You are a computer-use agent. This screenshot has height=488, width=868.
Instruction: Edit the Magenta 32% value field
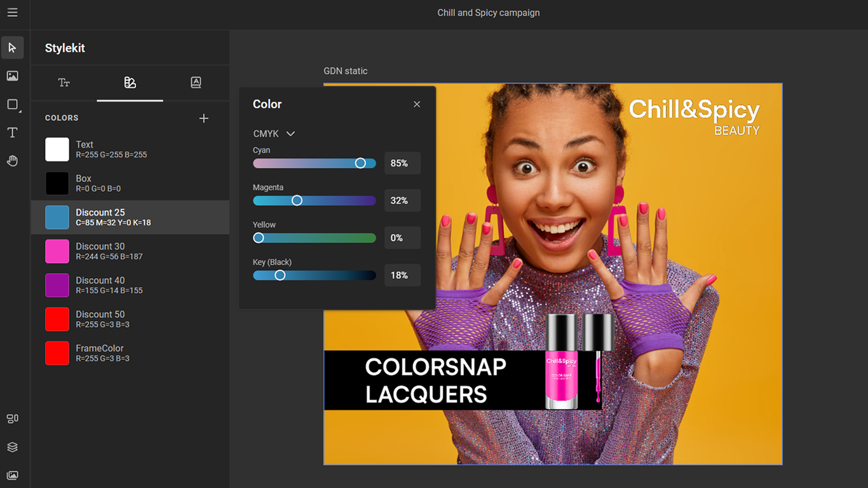[402, 201]
